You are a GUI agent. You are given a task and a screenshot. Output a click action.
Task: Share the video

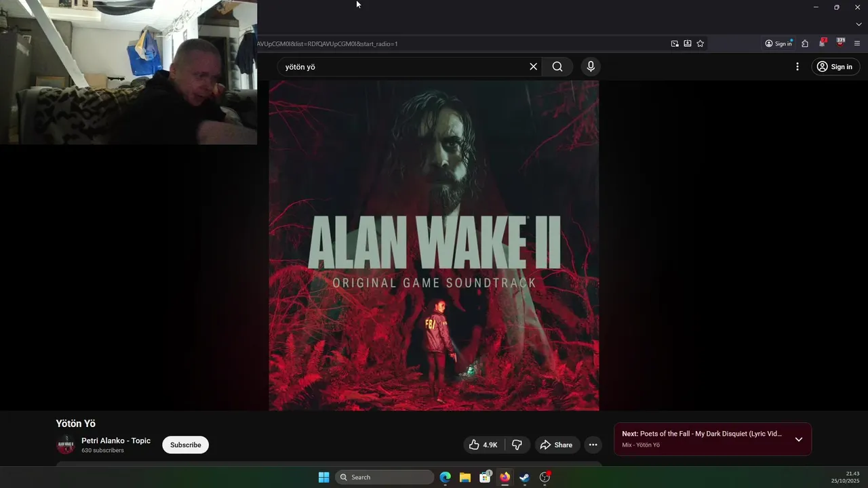556,445
